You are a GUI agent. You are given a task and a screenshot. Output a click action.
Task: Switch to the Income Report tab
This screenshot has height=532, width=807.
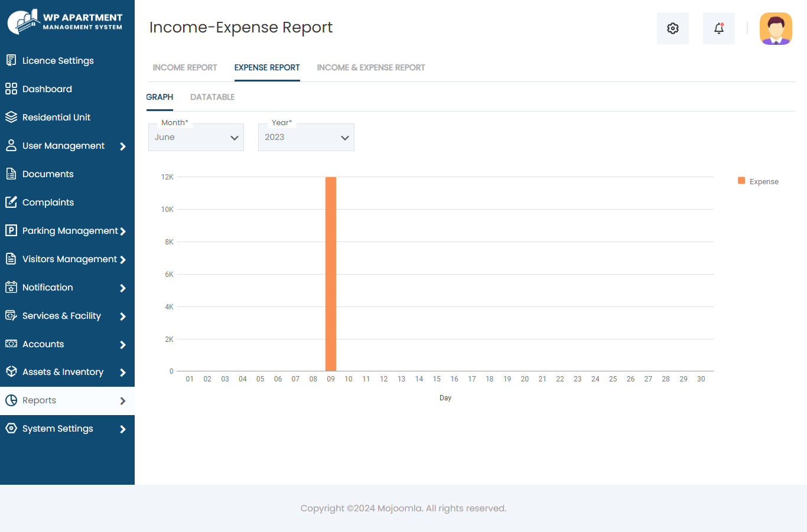pyautogui.click(x=185, y=67)
